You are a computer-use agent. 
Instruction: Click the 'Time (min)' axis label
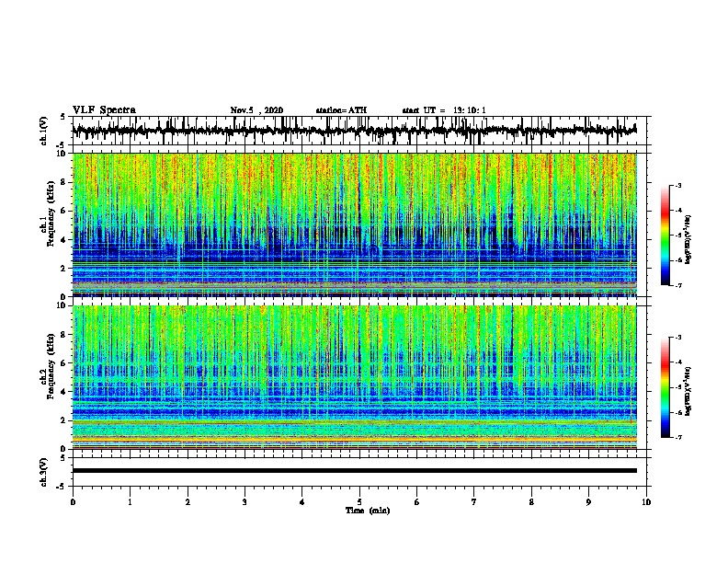[x=368, y=511]
